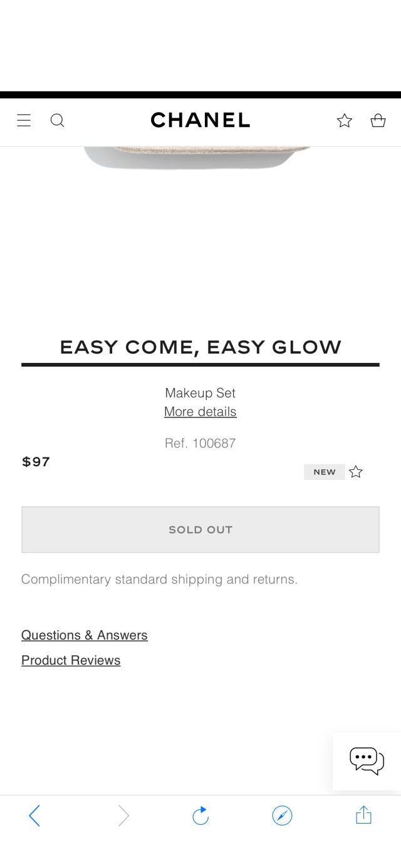Toggle the wishlist star beside the NEW badge

tap(355, 472)
